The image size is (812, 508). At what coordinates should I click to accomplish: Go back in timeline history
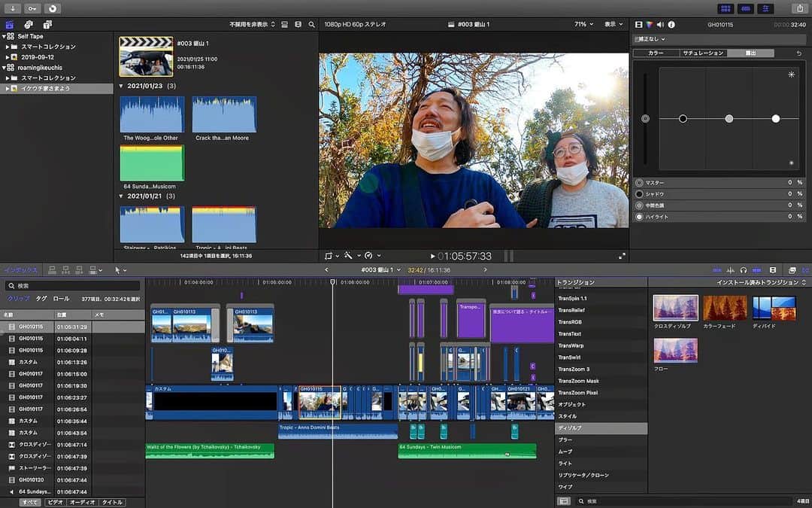tap(326, 270)
